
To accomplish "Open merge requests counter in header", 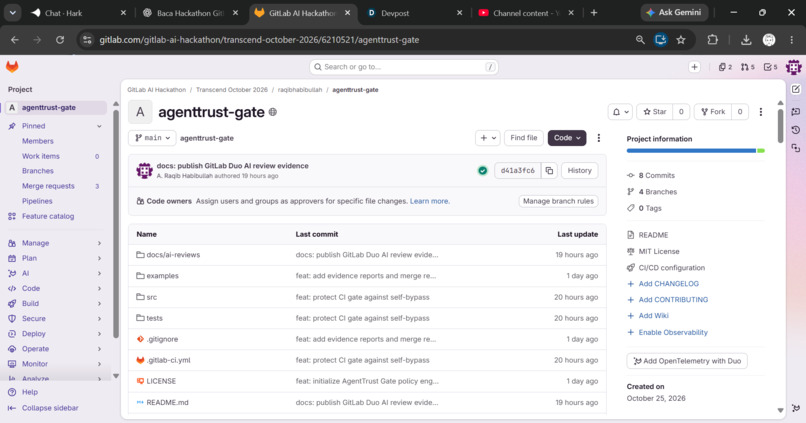I will click(747, 67).
